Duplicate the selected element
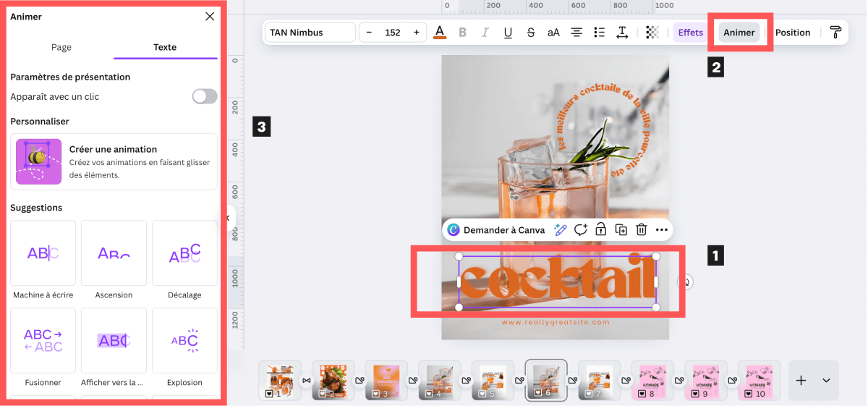 click(x=621, y=230)
